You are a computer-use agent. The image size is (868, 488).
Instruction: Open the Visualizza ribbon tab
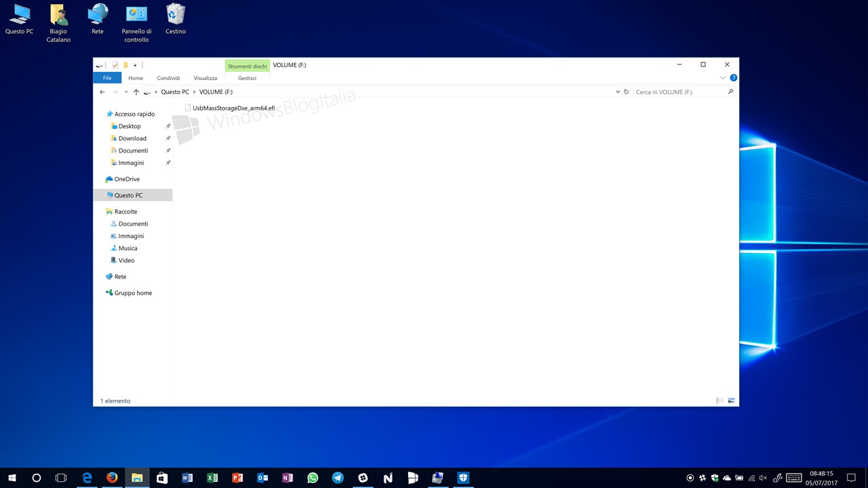point(205,78)
